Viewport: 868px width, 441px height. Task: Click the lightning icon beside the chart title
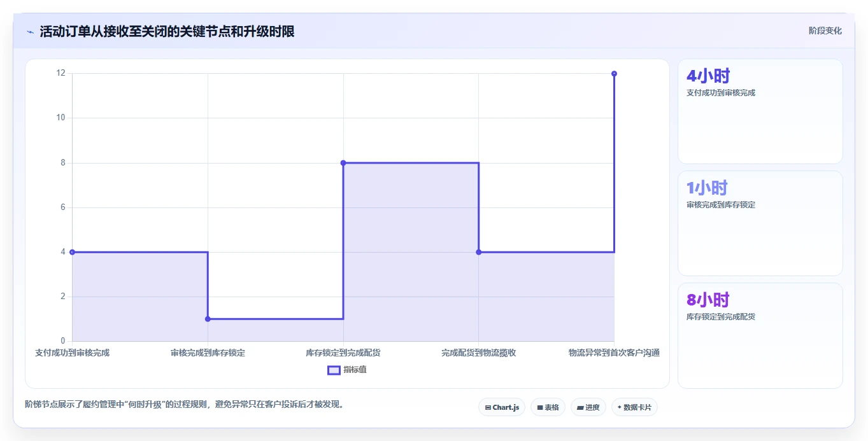pos(30,31)
